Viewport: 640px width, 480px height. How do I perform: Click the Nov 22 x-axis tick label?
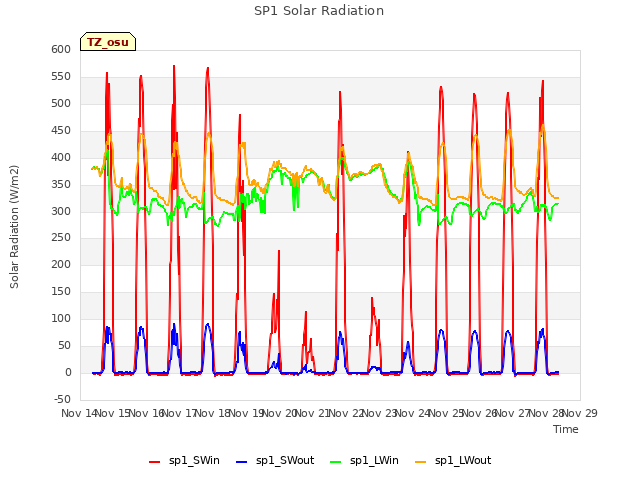pyautogui.click(x=346, y=413)
